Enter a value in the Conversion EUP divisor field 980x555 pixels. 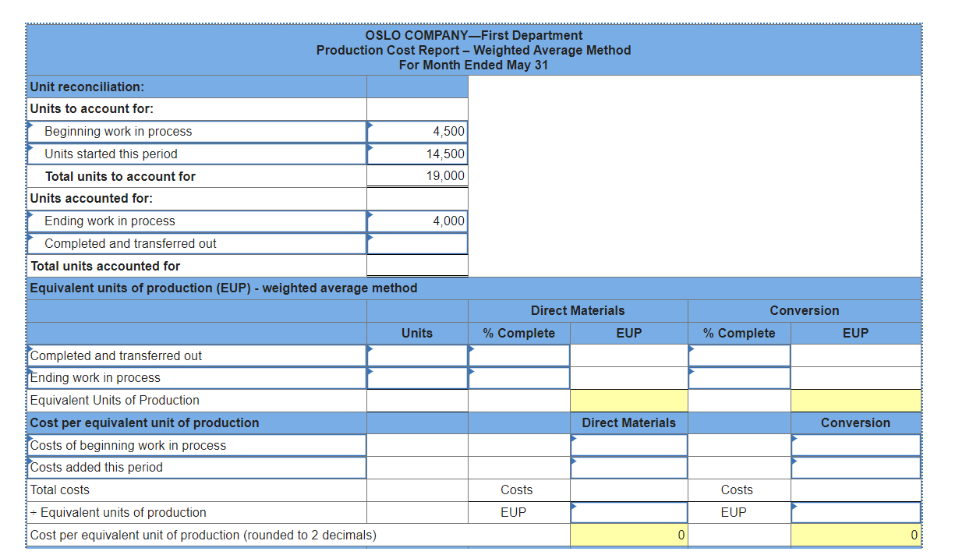click(855, 512)
